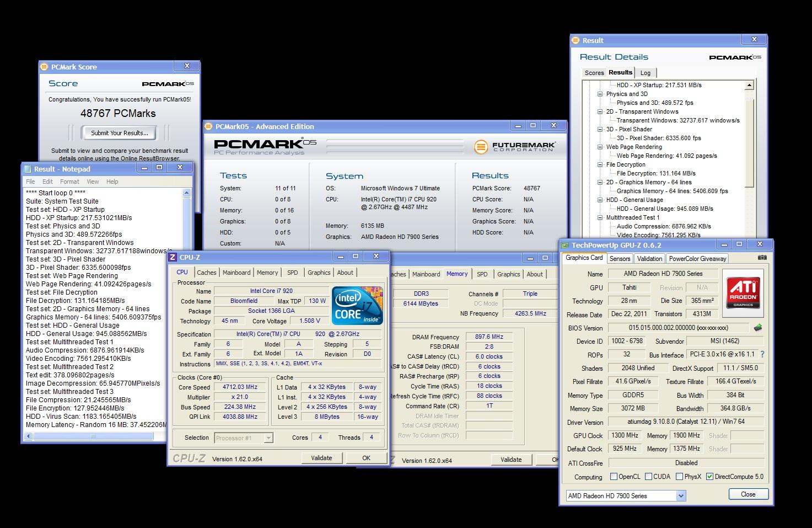Click the GPU Clock 1300 MHz field
The height and width of the screenshot is (528, 812).
(625, 435)
